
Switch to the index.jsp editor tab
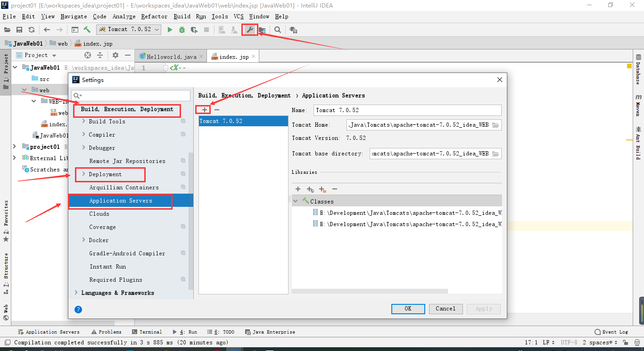tap(233, 57)
